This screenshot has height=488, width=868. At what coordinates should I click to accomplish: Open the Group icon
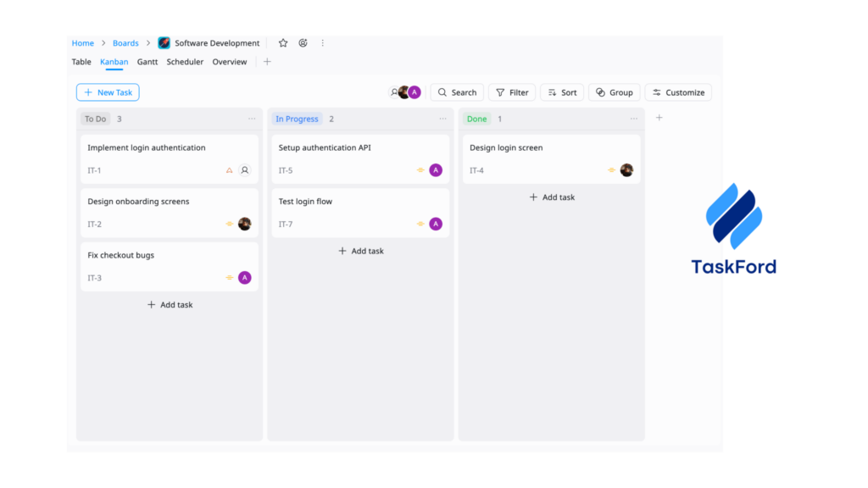[600, 92]
